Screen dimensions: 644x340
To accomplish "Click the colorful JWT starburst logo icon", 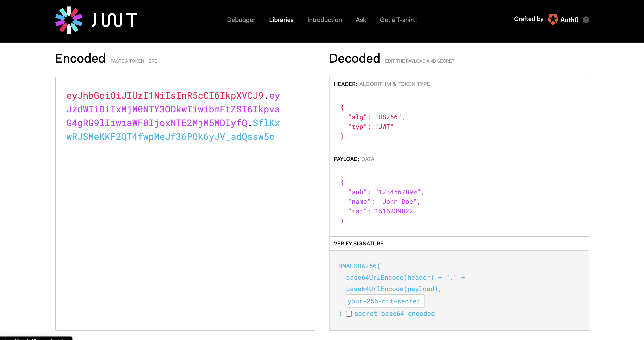I will click(69, 20).
